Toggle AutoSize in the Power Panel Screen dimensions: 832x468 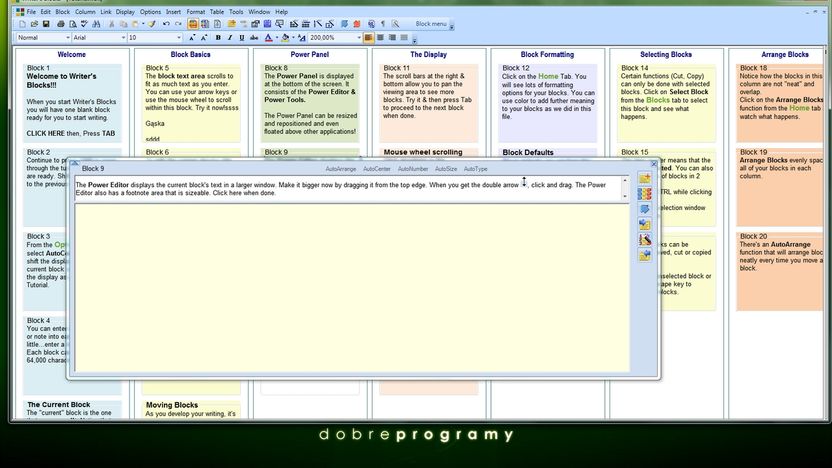446,169
